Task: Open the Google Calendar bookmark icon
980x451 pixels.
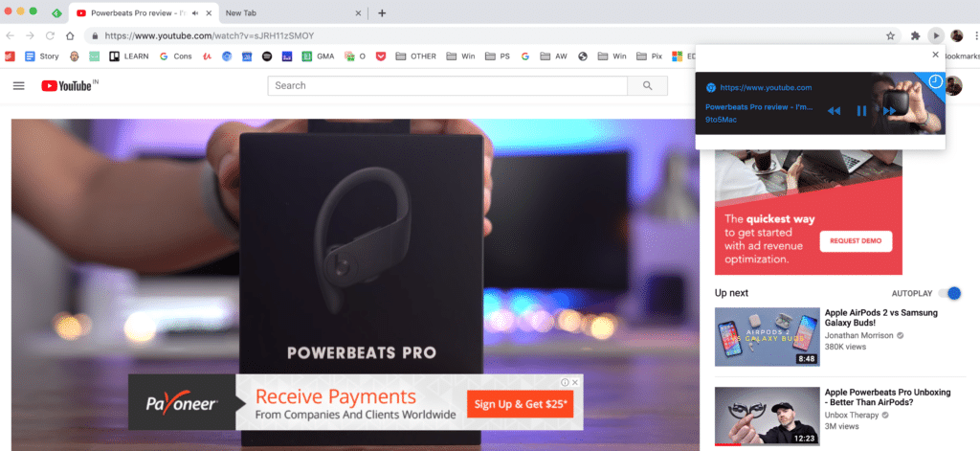Action: point(247,56)
